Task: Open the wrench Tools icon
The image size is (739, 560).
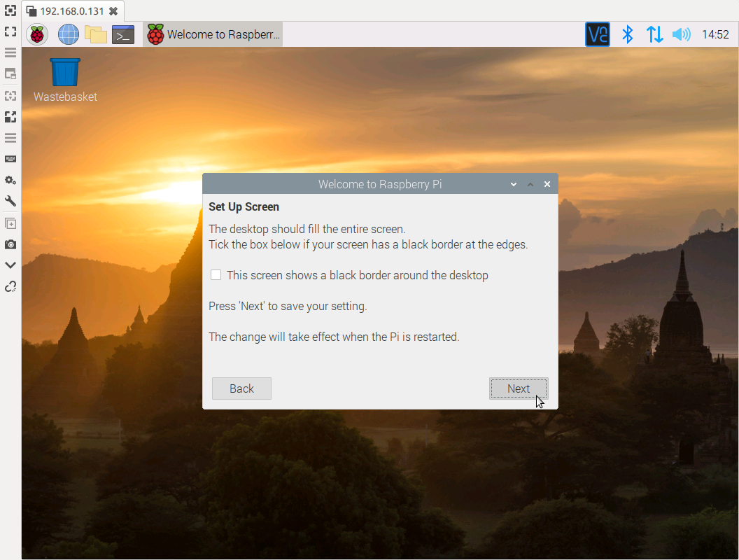Action: tap(10, 202)
